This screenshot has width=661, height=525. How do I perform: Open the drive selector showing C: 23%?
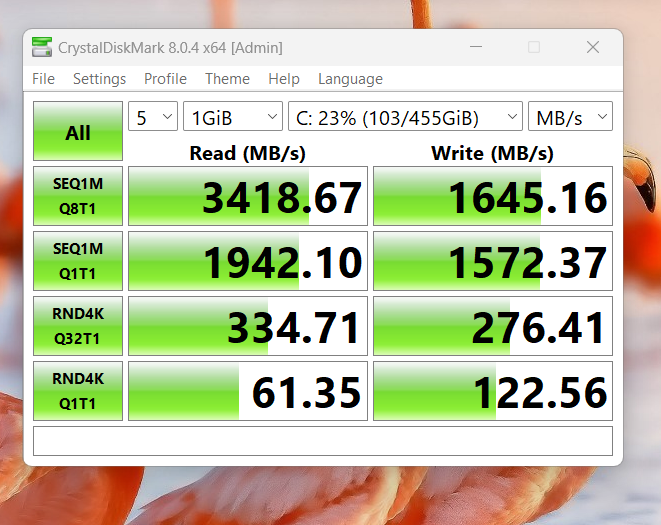pyautogui.click(x=406, y=116)
